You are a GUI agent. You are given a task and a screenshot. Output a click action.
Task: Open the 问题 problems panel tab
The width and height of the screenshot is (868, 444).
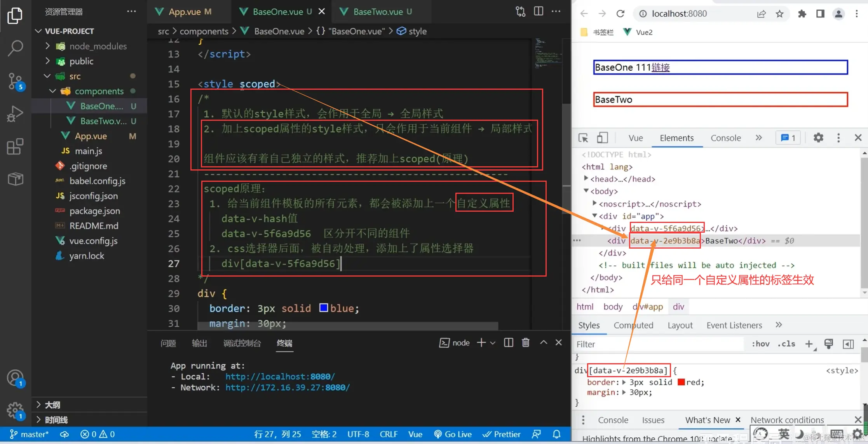click(168, 343)
